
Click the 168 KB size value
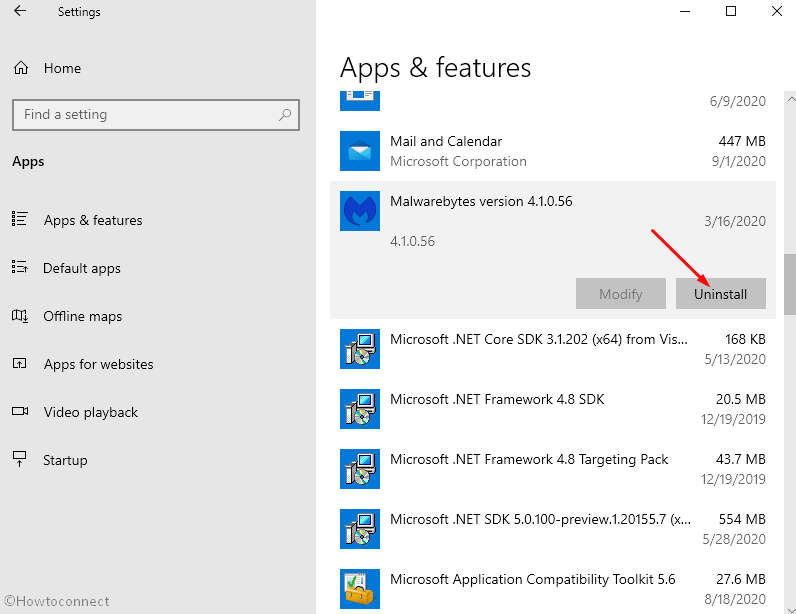point(745,339)
